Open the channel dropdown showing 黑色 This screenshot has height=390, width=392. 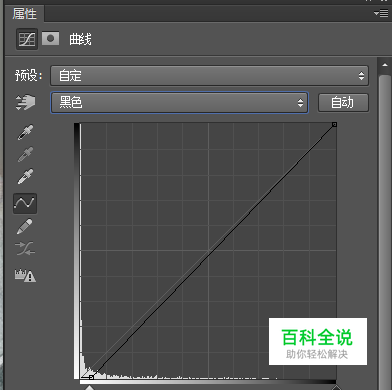[x=179, y=102]
